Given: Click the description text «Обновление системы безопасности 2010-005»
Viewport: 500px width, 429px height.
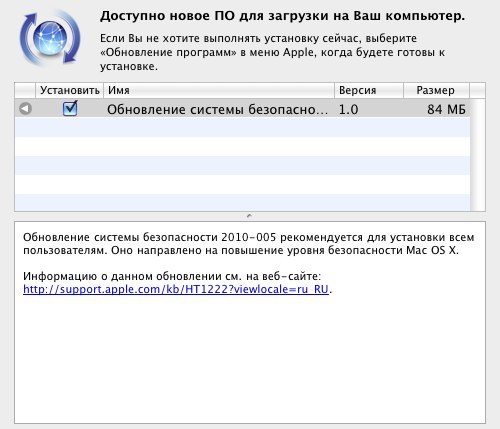Looking at the screenshot, I should pos(150,237).
